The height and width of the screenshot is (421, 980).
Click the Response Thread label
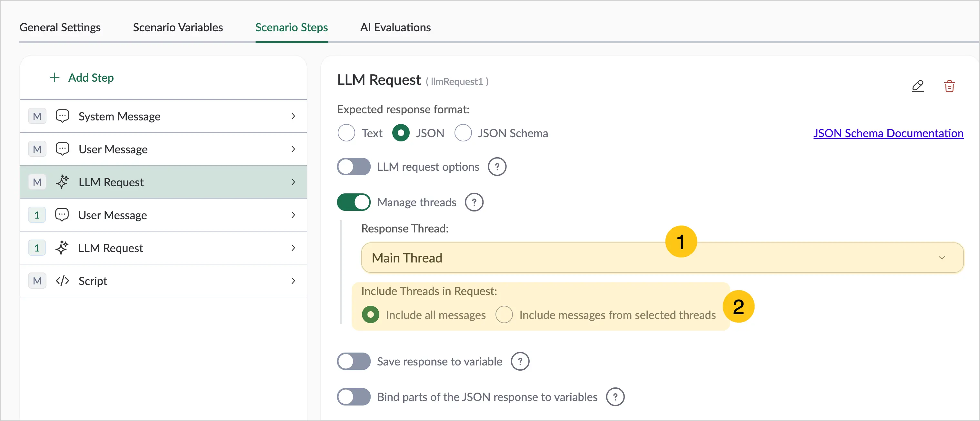tap(405, 228)
